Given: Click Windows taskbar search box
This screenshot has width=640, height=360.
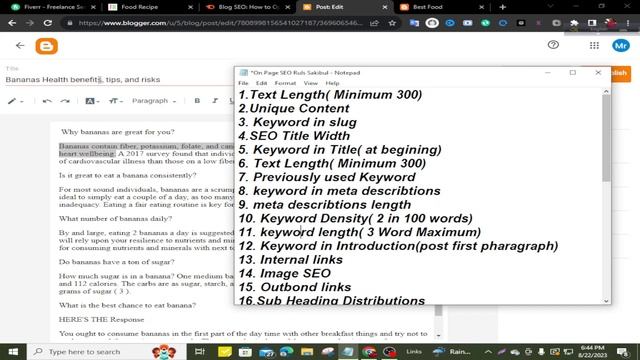Looking at the screenshot, I should tap(106, 351).
